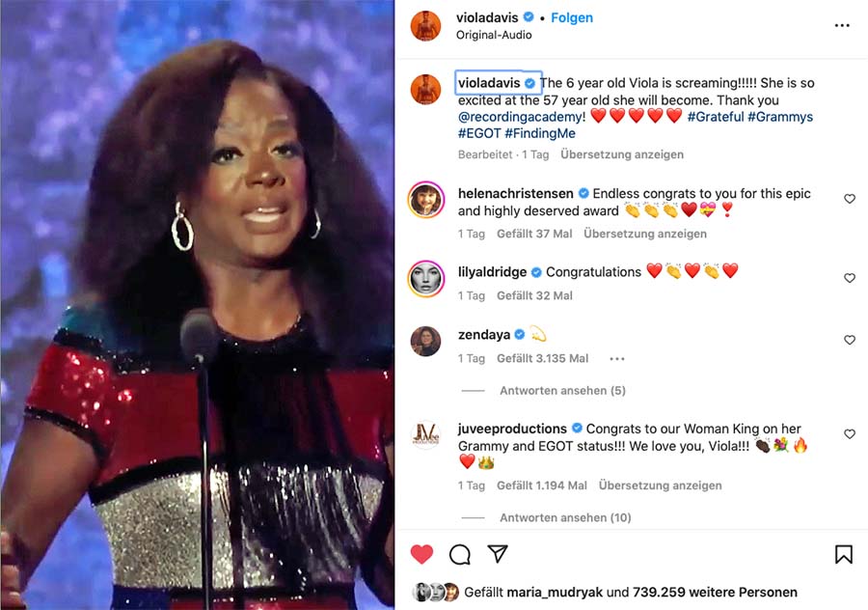868x610 pixels.
Task: Open helenachristensen's profile picture
Action: pyautogui.click(x=425, y=200)
